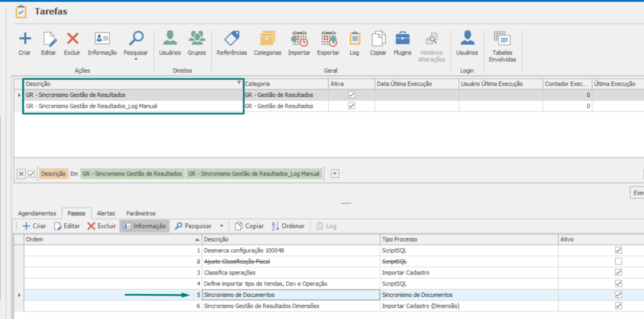Screen dimensions: 644x319
Task: Enable Ativo for Ajuste Classificação Fiscal step
Action: point(618,261)
